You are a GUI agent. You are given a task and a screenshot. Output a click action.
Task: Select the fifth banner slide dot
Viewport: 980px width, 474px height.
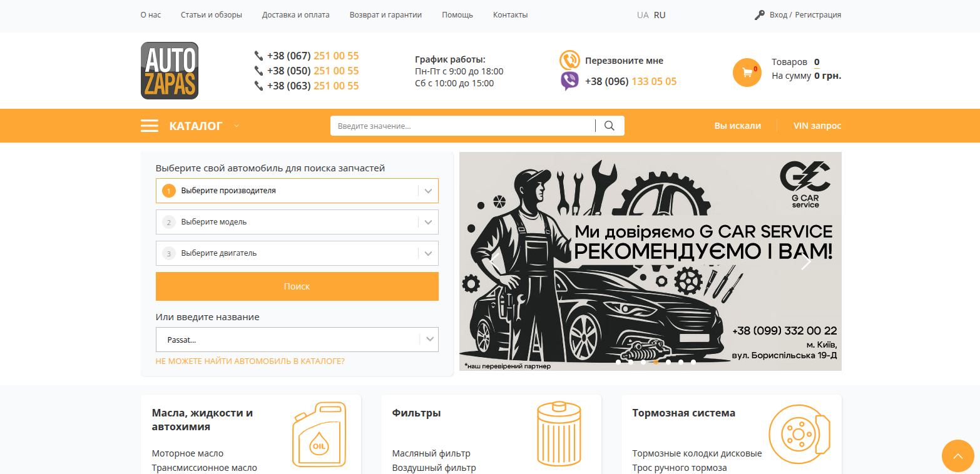click(668, 361)
